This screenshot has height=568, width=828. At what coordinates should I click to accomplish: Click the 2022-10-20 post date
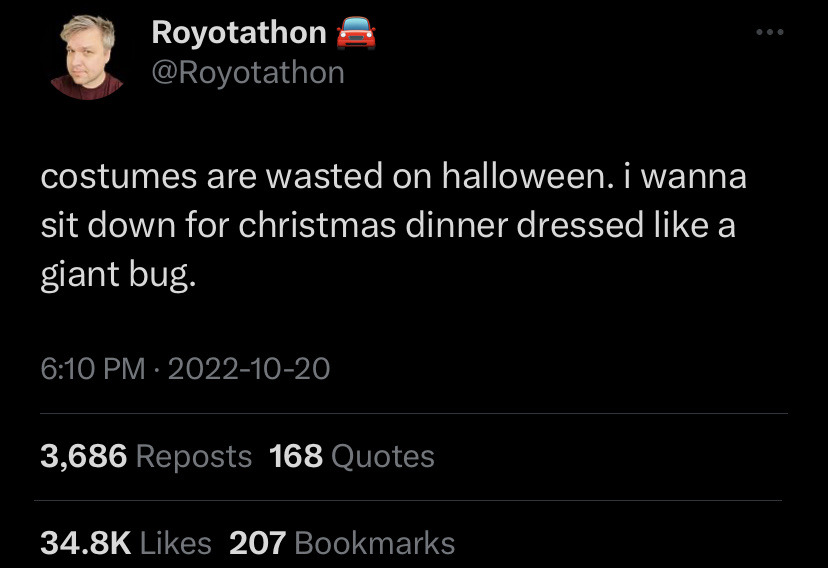coord(249,370)
